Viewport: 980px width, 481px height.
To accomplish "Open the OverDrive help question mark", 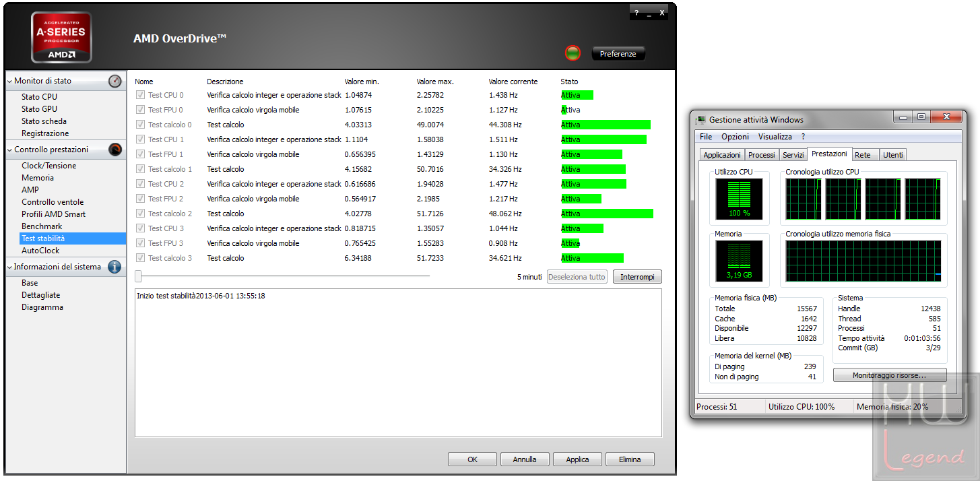I will (636, 13).
